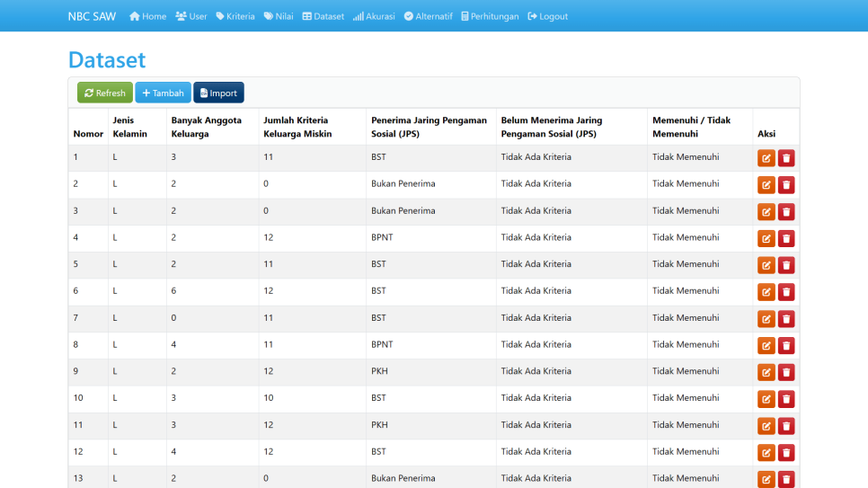Viewport: 868px width, 488px height.
Task: Click the edit icon for row 12
Action: 766,452
